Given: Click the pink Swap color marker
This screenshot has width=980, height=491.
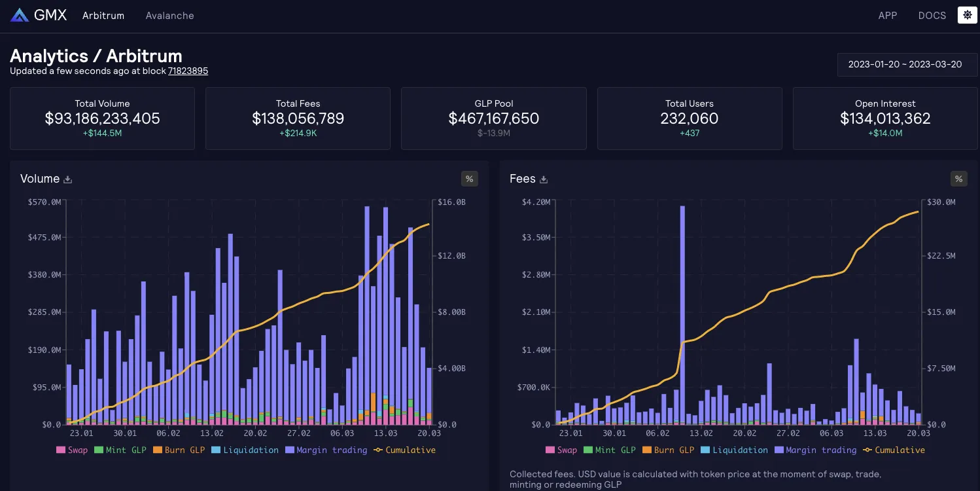Looking at the screenshot, I should click(x=62, y=450).
